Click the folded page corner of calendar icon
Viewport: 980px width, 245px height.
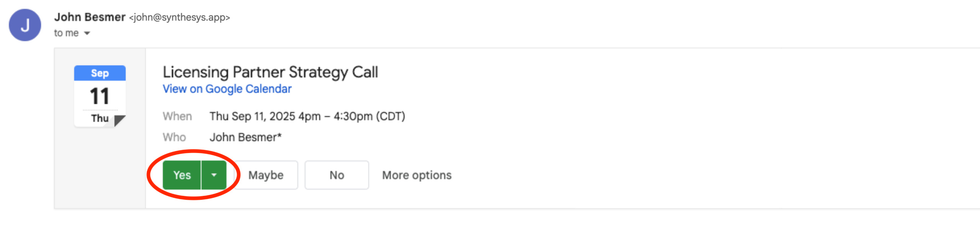[119, 120]
